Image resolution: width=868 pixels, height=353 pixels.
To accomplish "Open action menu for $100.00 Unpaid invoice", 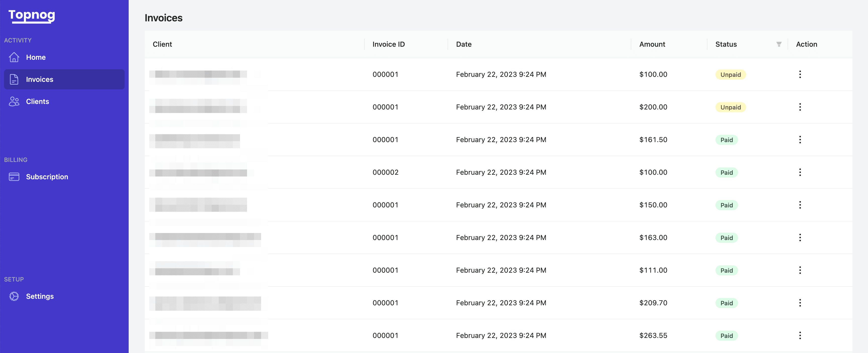I will click(x=800, y=74).
